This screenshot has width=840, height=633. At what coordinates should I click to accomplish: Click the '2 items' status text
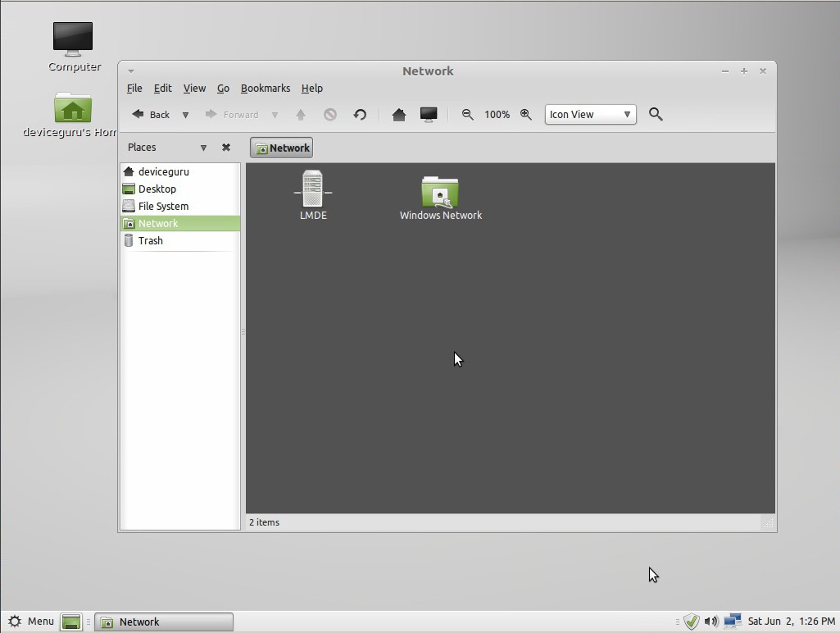264,522
